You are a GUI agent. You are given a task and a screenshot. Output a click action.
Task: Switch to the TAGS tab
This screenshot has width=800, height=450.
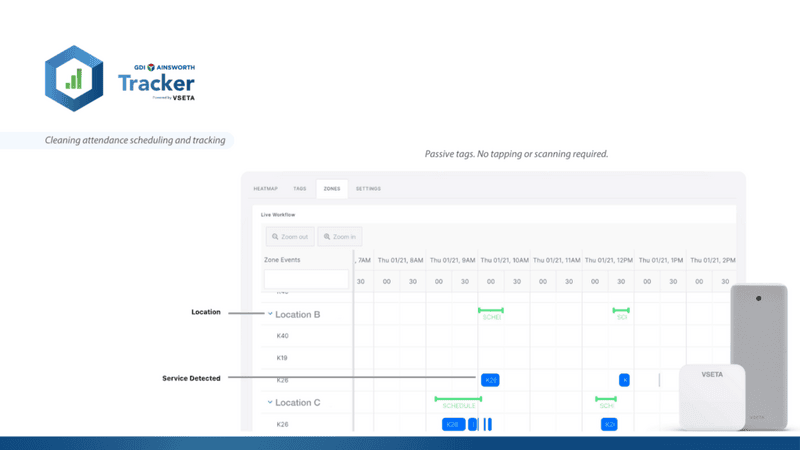coord(299,189)
